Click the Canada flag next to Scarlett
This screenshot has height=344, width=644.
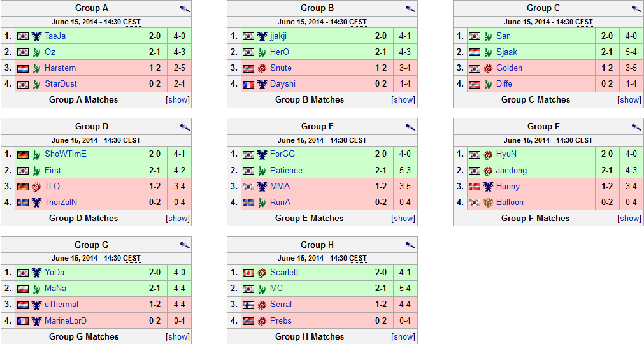249,273
